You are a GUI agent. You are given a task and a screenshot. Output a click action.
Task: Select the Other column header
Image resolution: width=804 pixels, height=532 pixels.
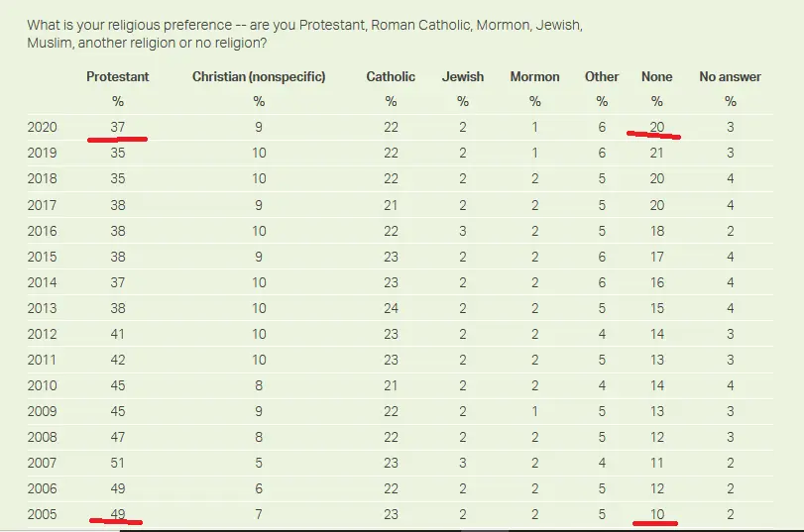[x=602, y=77]
